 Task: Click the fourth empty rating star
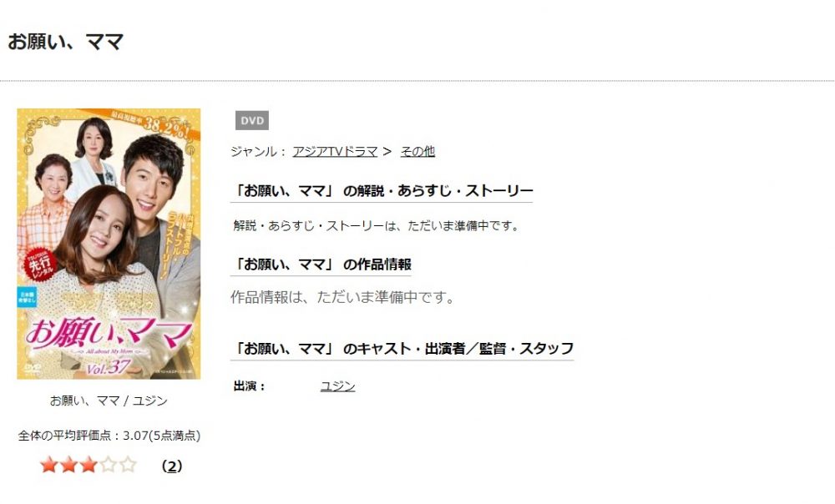click(108, 465)
